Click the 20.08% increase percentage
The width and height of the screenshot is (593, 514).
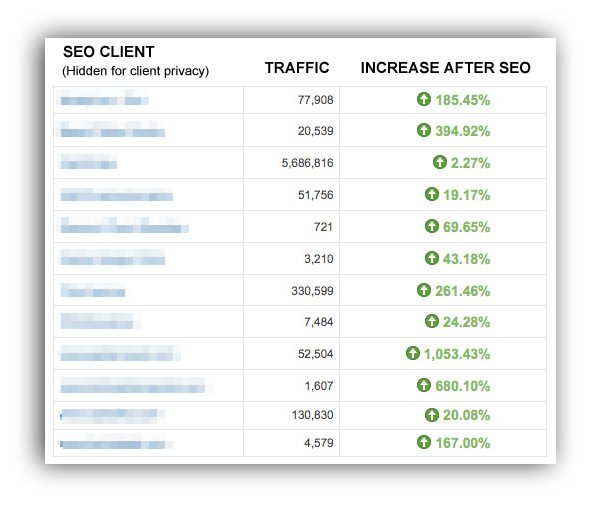pos(466,415)
